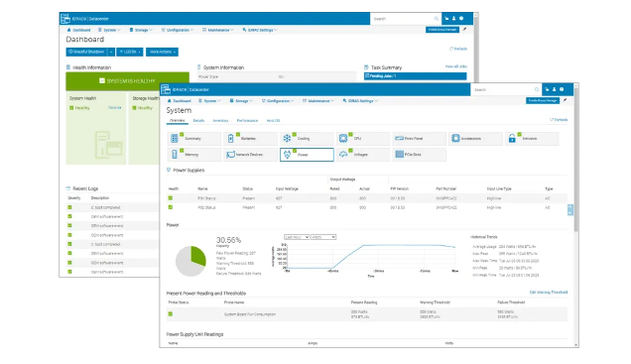The height and width of the screenshot is (364, 631).
Task: Expand Storage menu in System window
Action: pos(241,101)
